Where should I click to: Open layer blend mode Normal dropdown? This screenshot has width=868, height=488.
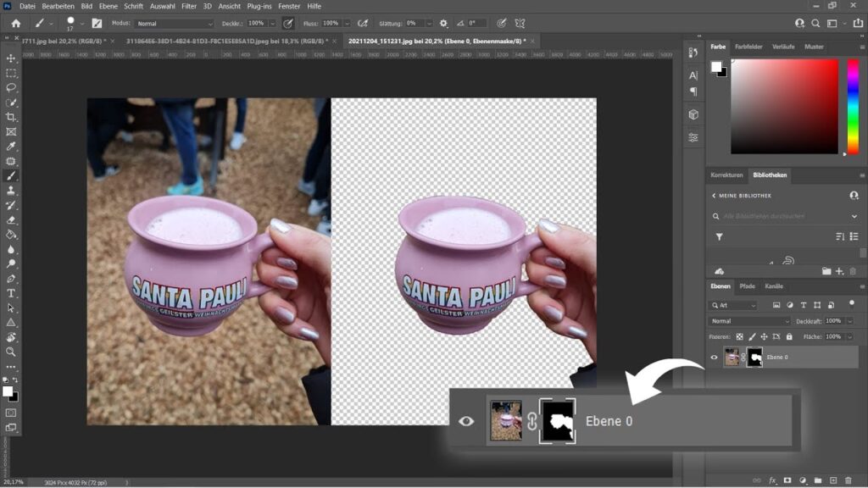[749, 321]
